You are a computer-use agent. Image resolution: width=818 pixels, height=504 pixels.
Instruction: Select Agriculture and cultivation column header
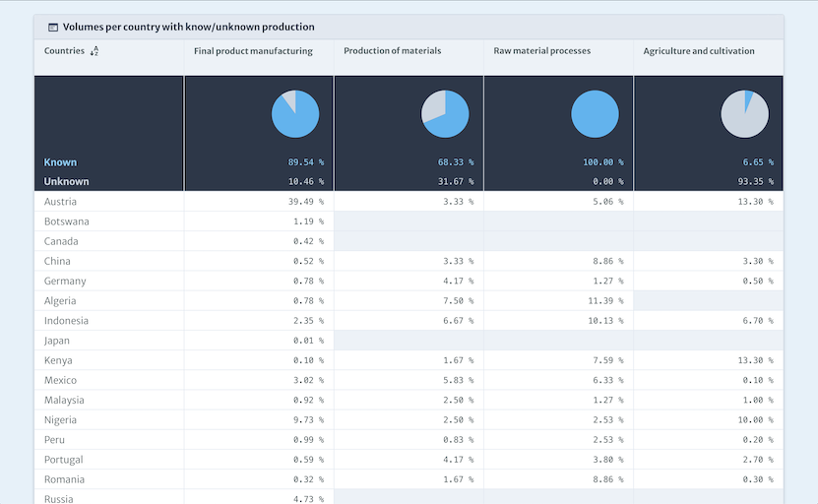[x=699, y=51]
